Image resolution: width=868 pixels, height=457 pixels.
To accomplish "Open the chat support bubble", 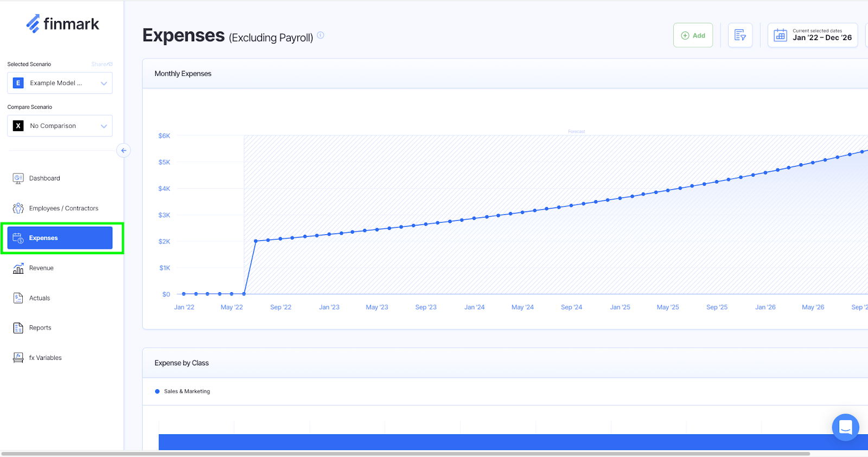I will point(845,427).
